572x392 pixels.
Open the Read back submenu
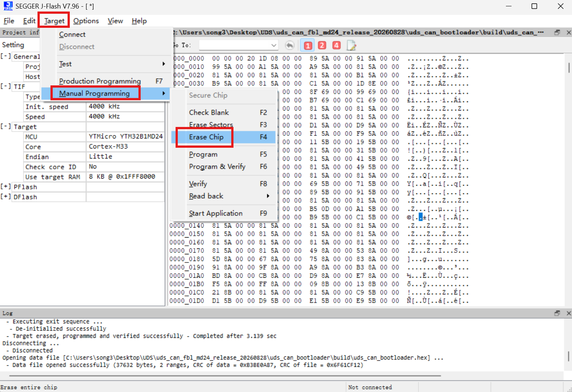click(x=228, y=196)
